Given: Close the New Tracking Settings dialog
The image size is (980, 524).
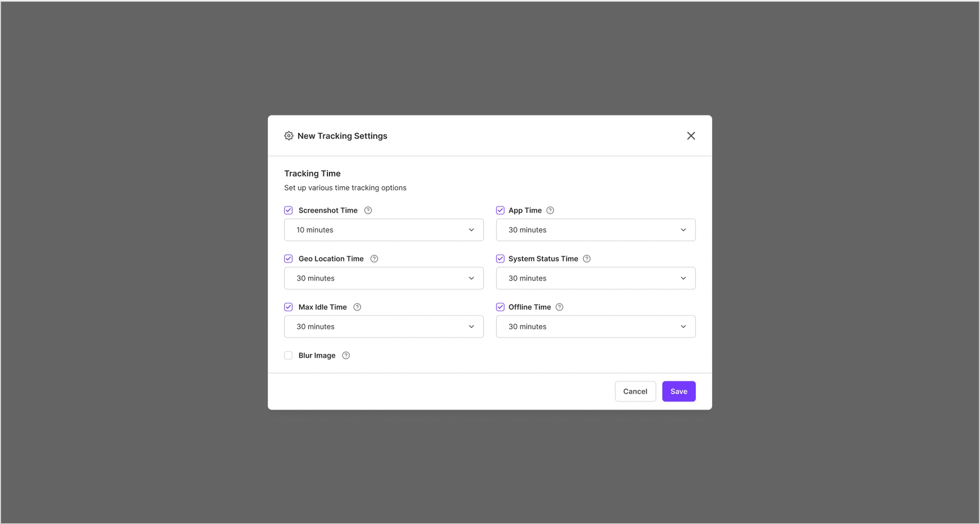Looking at the screenshot, I should pyautogui.click(x=691, y=136).
